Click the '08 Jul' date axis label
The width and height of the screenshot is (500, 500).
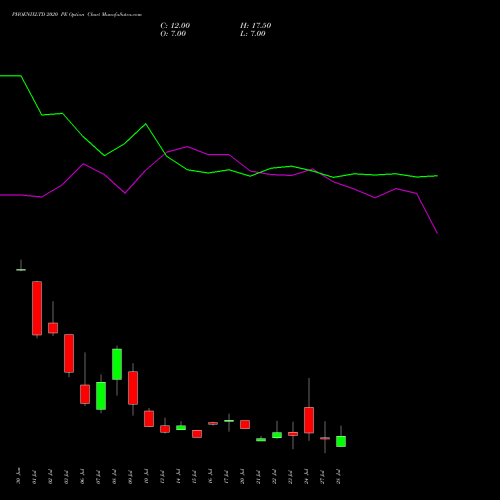[114, 477]
